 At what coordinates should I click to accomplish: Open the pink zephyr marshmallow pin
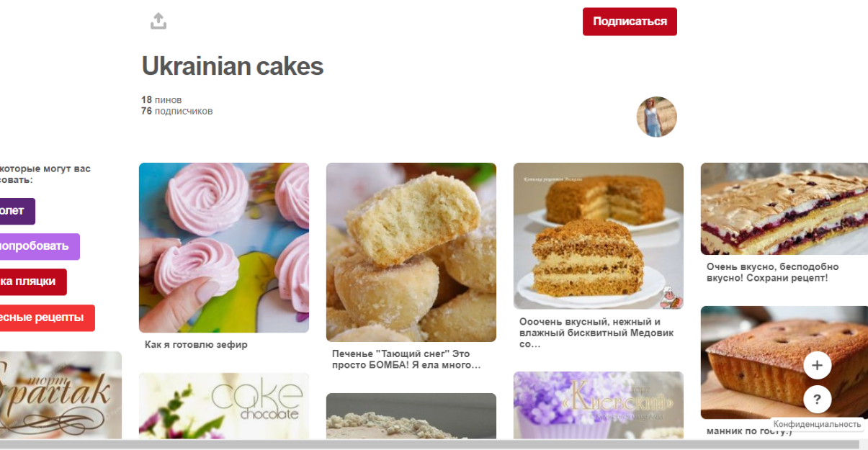(224, 248)
